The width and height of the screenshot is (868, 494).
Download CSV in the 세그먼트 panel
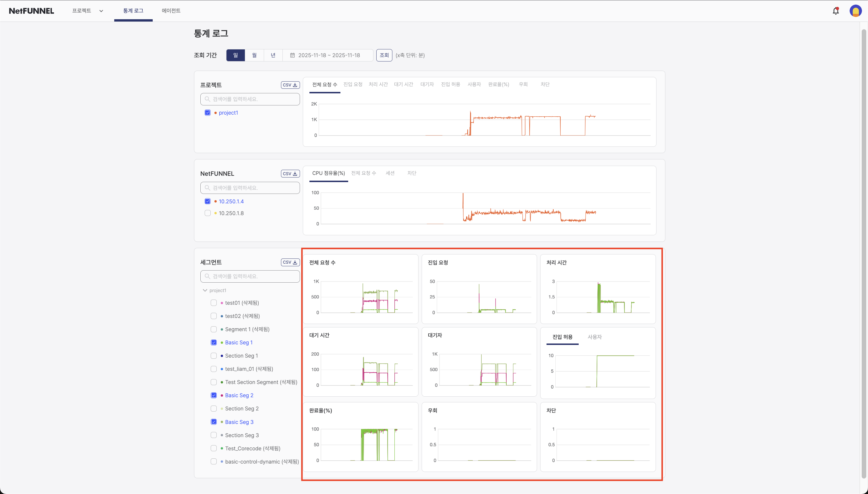point(290,262)
